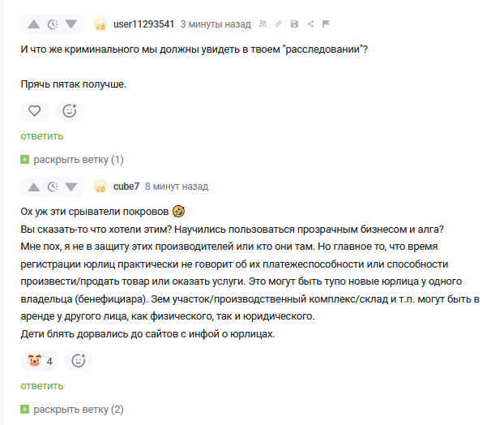This screenshot has height=425, width=504.
Task: Expand the branch with 2 replies
Action: [x=72, y=410]
